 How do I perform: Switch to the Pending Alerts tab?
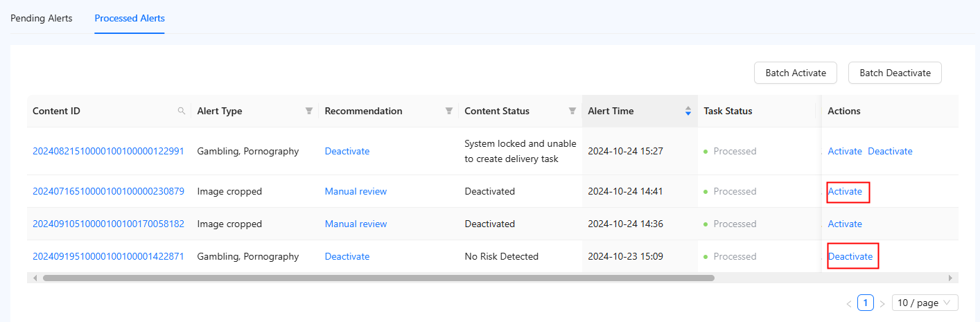(x=42, y=18)
